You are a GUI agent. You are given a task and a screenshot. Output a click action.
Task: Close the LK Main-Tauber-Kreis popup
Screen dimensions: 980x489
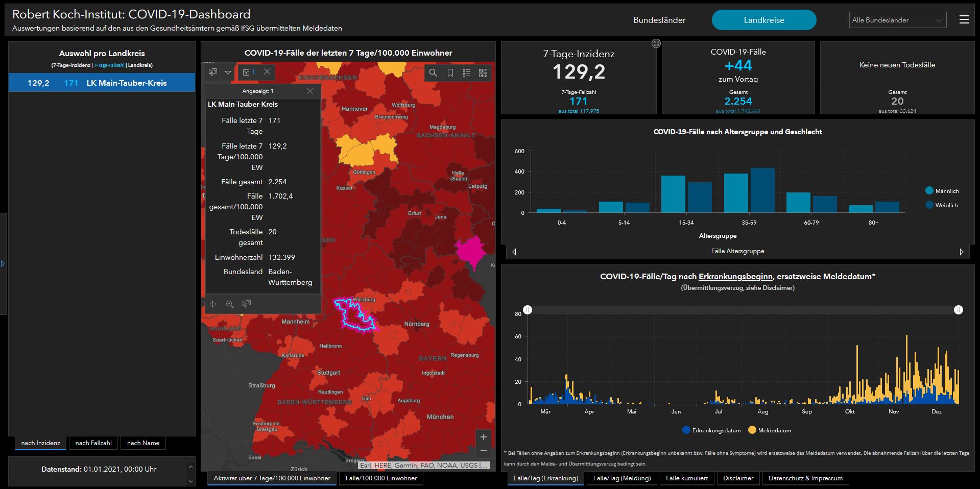coord(309,91)
